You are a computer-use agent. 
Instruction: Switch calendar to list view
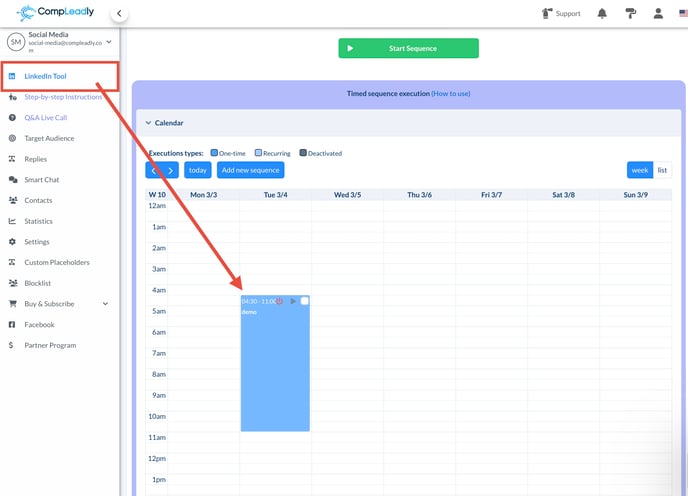[662, 170]
